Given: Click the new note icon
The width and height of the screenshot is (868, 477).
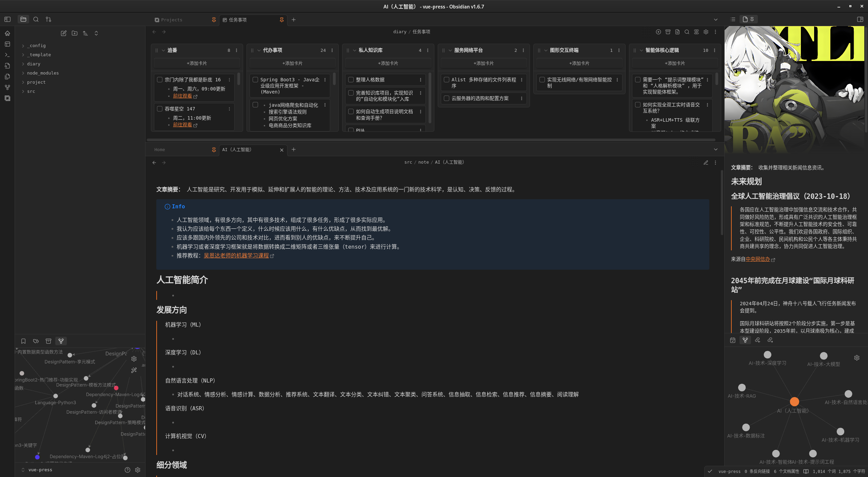Looking at the screenshot, I should coord(63,33).
